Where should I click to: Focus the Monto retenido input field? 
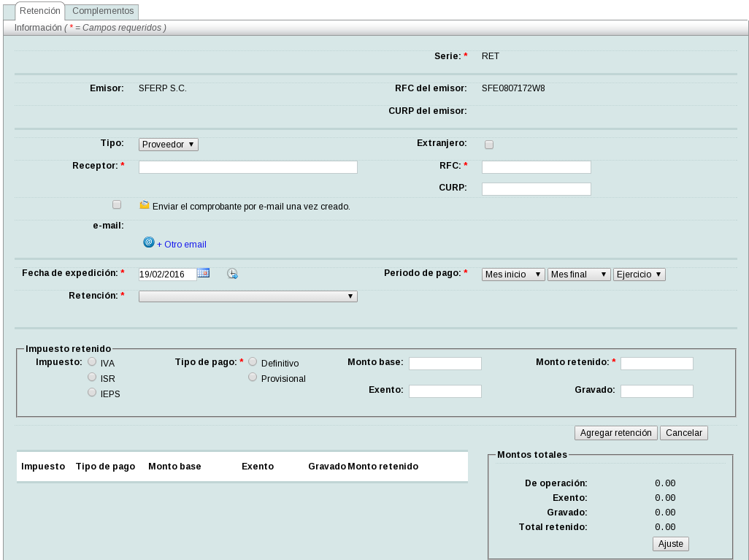(x=656, y=364)
